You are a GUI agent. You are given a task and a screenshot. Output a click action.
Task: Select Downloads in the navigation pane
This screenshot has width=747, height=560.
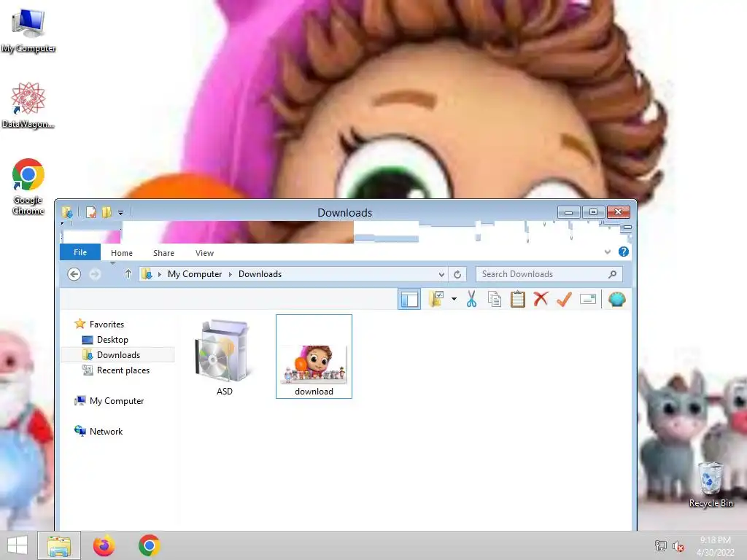coord(117,355)
